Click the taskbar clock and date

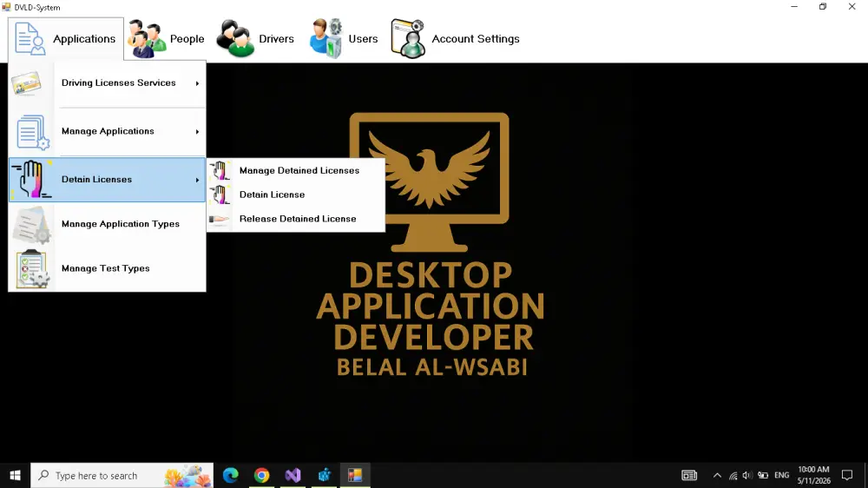[x=814, y=475]
